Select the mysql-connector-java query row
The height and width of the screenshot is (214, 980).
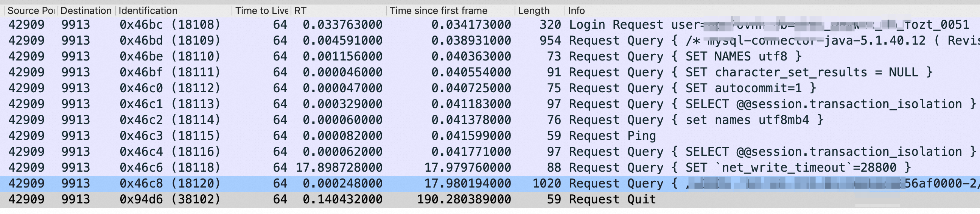[490, 41]
